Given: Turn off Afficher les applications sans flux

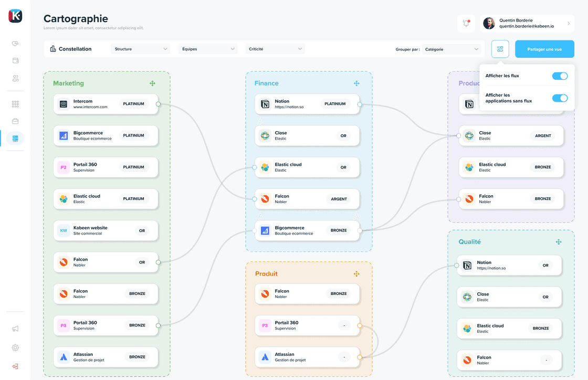Looking at the screenshot, I should 560,98.
